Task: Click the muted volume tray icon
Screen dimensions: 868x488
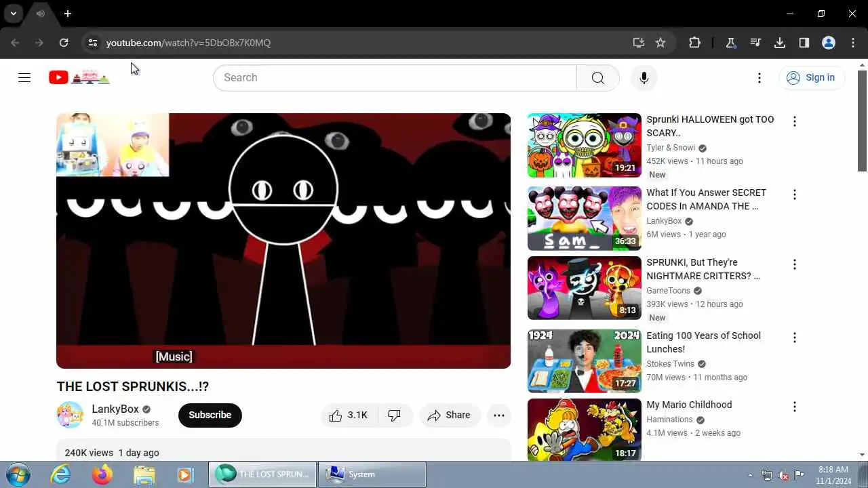Action: coord(783,475)
